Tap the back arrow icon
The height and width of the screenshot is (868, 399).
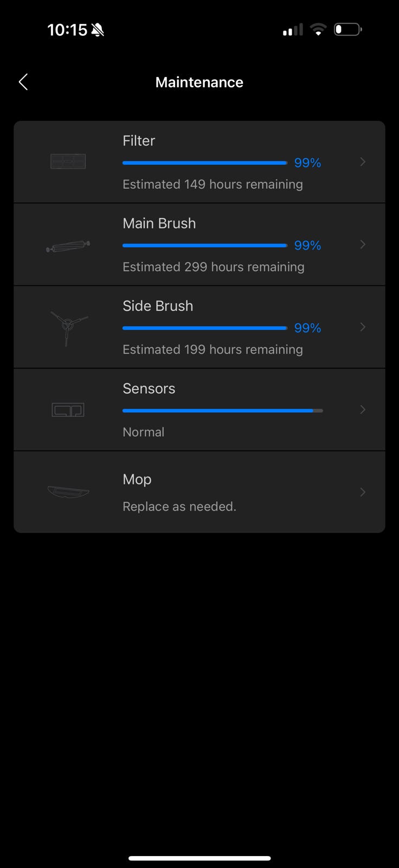tap(23, 82)
